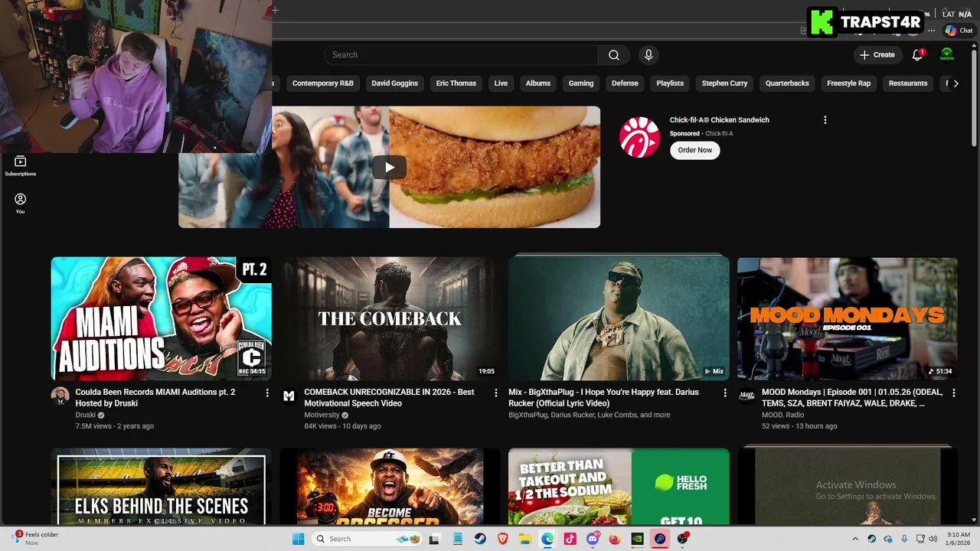Open TikTok app from taskbar

coord(570,539)
